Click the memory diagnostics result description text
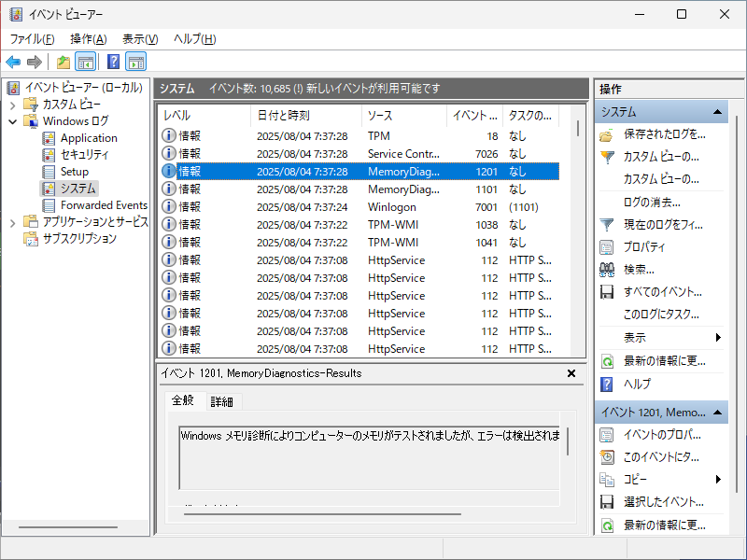Screen dimensions: 747x560 pos(370,435)
